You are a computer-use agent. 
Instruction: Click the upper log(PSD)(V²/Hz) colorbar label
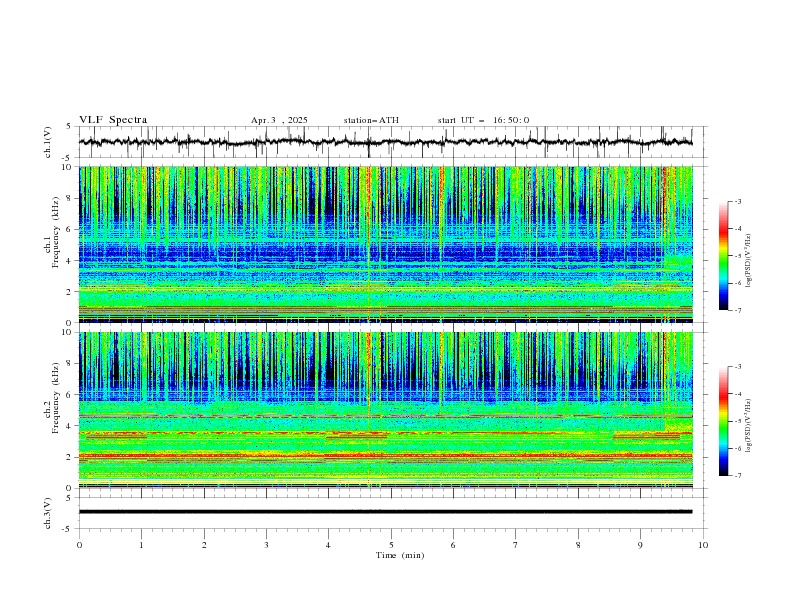[x=749, y=261]
